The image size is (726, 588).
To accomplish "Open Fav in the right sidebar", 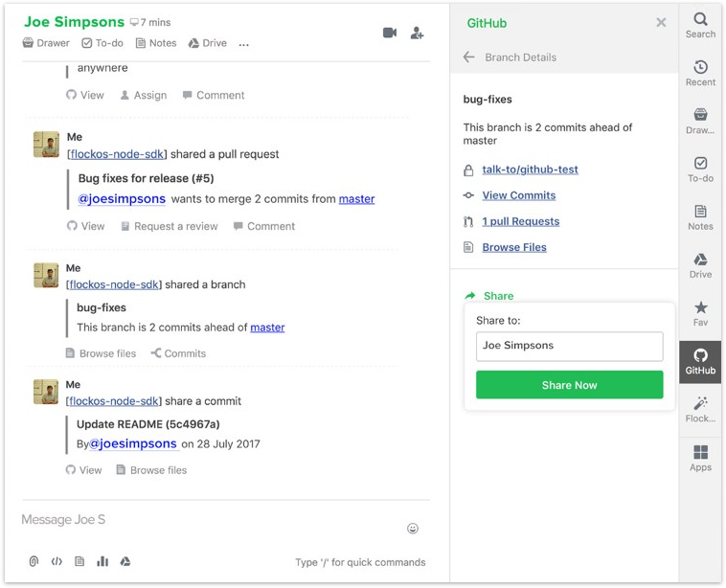I will point(700,314).
